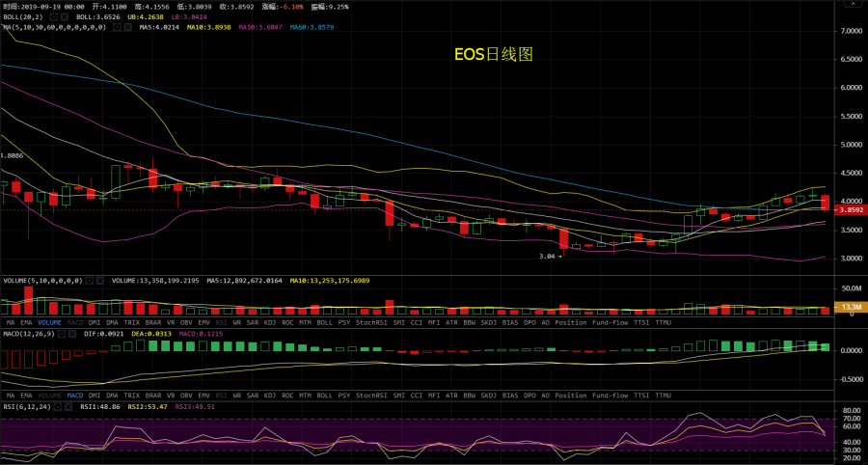The height and width of the screenshot is (465, 868).
Task: Select WR tab in row above RSI panel
Action: (237, 396)
